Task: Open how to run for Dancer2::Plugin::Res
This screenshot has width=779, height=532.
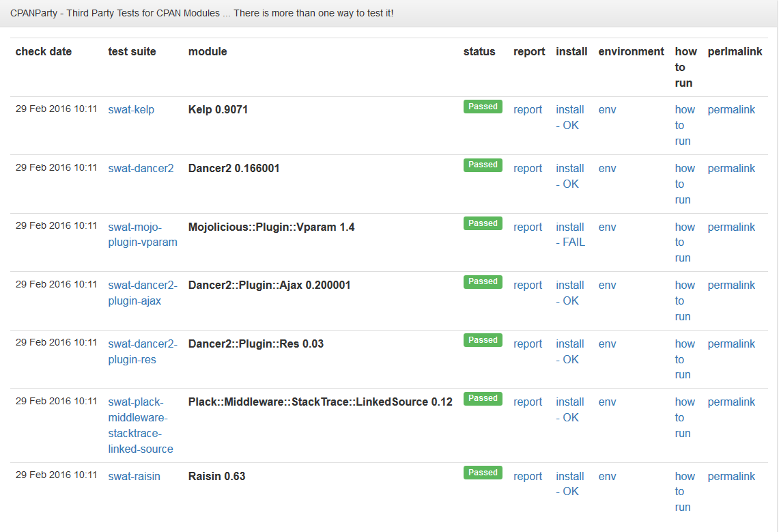Action: coord(685,359)
